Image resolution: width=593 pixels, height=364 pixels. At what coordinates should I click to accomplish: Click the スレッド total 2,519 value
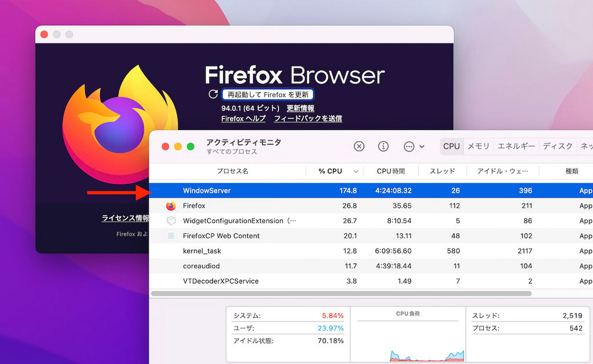[x=572, y=315]
